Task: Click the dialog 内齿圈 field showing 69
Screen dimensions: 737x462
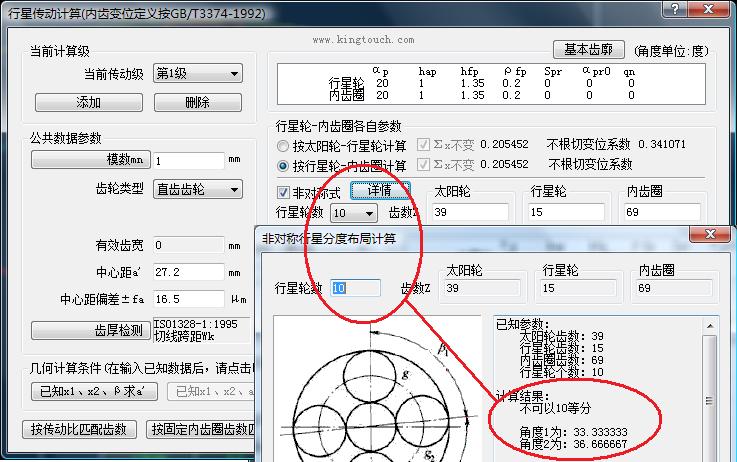Action: (x=674, y=288)
